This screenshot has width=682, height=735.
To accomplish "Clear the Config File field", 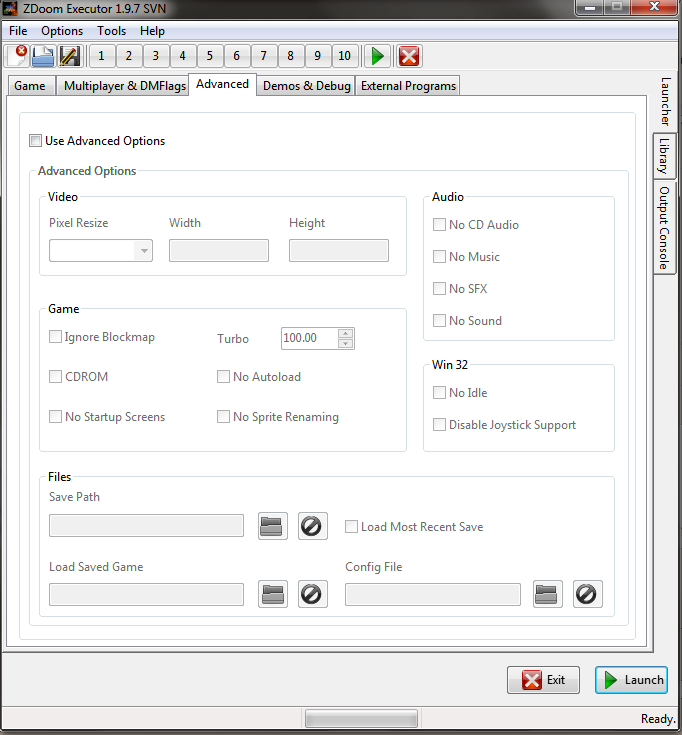I will tap(587, 594).
